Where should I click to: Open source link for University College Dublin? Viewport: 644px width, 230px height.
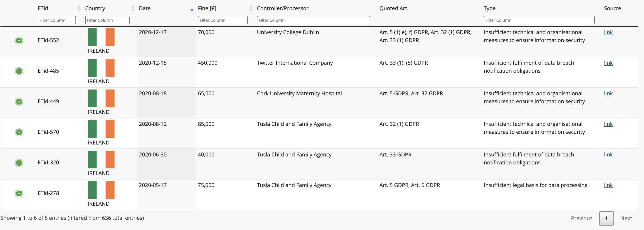(608, 32)
